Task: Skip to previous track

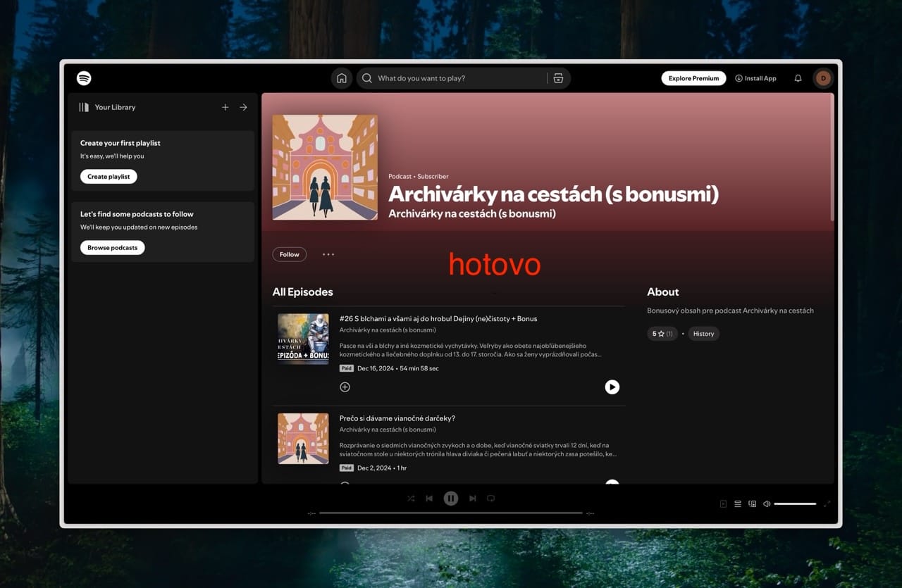Action: click(x=429, y=499)
